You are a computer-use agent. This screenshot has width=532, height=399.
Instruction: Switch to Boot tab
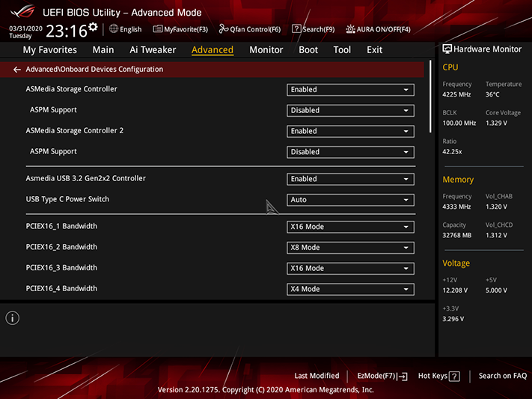pyautogui.click(x=308, y=50)
